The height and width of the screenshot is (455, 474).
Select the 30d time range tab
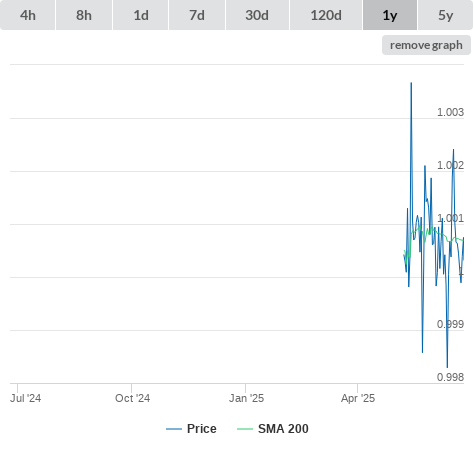tap(257, 15)
